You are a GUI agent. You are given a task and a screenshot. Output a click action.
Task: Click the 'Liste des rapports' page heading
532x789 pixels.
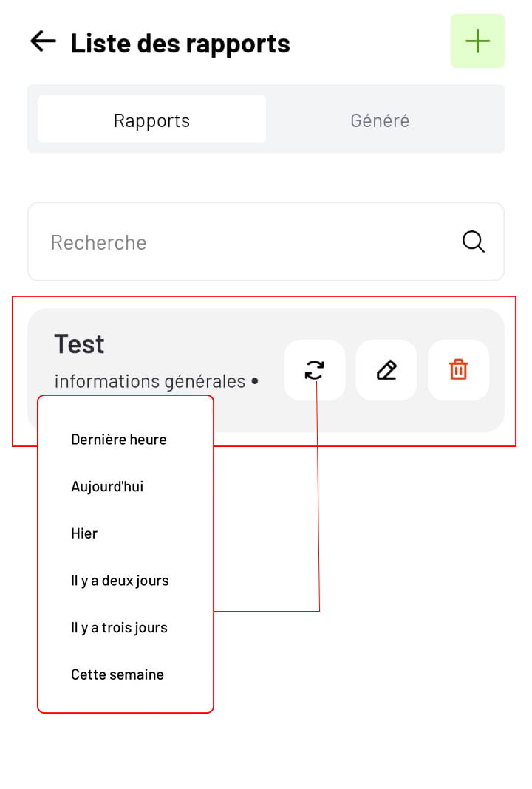click(180, 44)
